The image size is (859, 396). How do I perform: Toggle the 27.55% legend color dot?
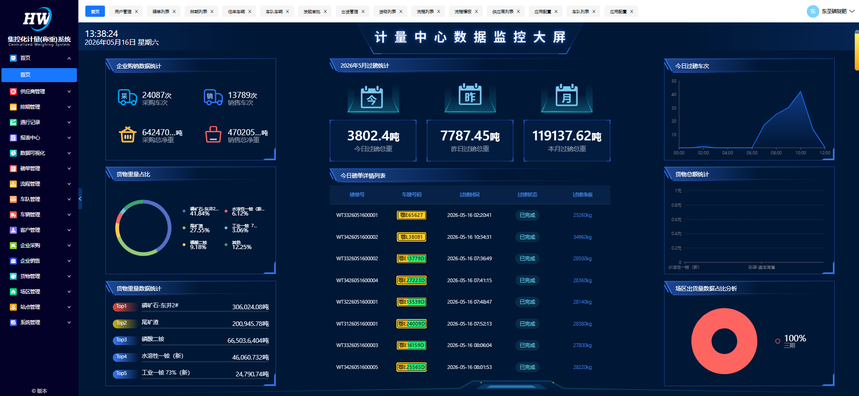coord(184,227)
